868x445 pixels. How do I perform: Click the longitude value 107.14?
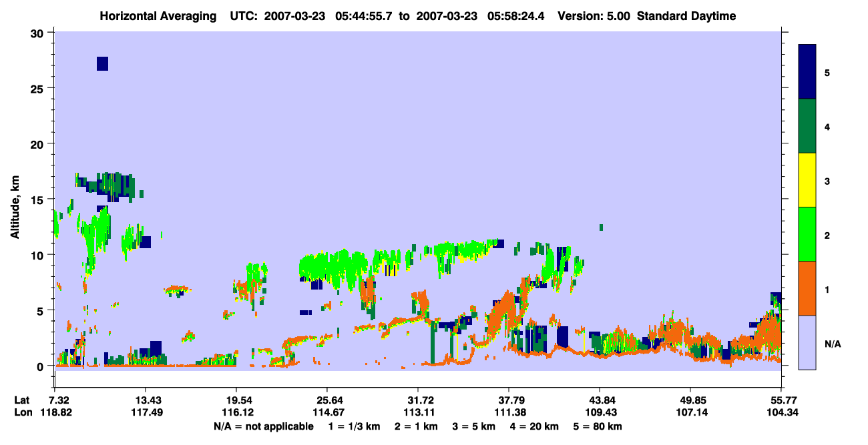pos(690,412)
